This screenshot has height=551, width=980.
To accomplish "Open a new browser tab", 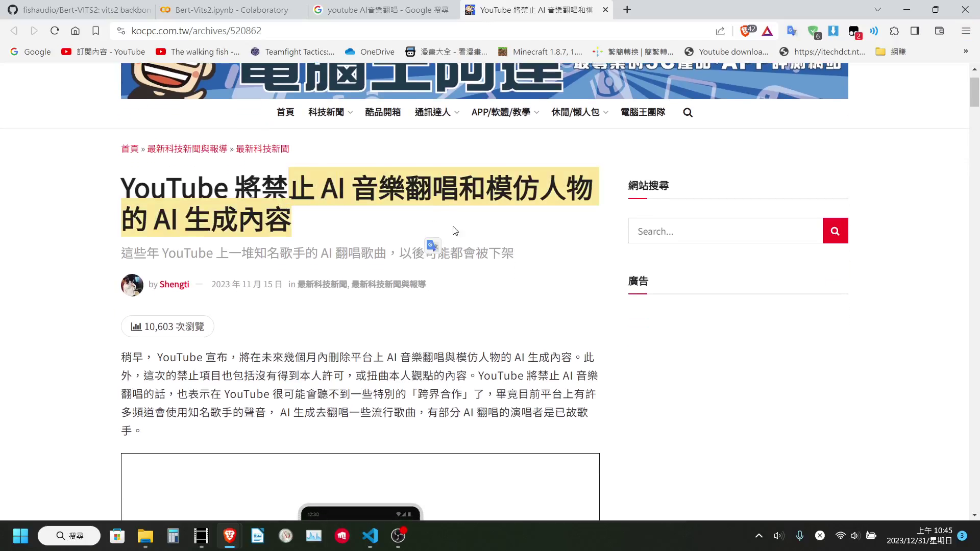I will 627,10.
